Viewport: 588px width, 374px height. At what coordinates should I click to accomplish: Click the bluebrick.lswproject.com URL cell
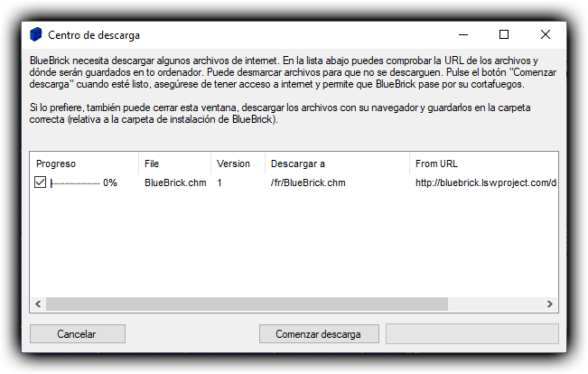click(x=486, y=182)
